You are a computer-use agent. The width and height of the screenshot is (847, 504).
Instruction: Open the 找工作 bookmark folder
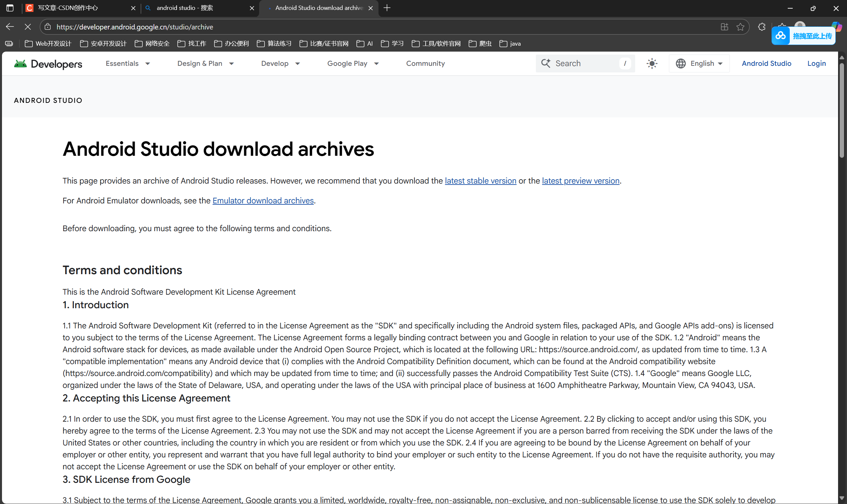[x=192, y=43]
